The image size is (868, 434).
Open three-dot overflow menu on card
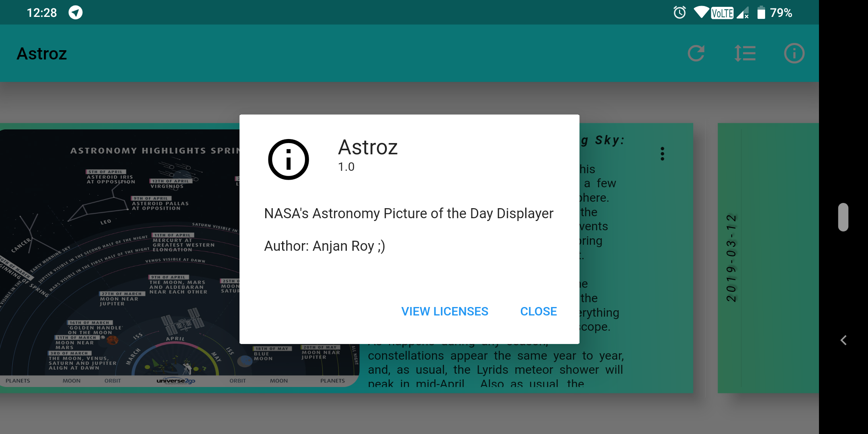click(662, 154)
